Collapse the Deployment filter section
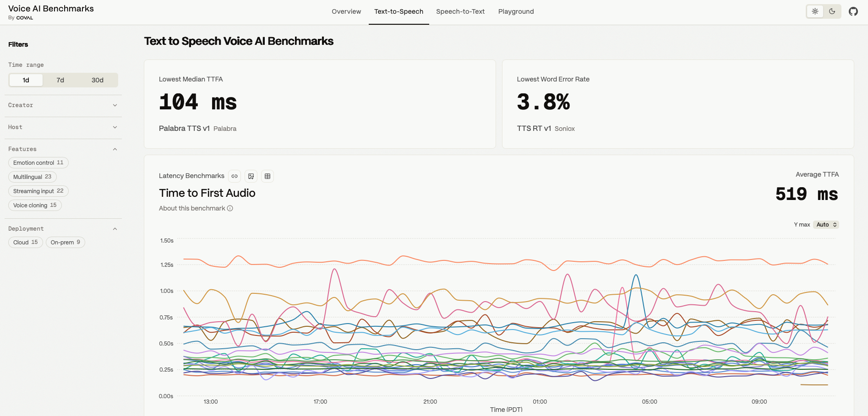The width and height of the screenshot is (868, 416). (63, 229)
